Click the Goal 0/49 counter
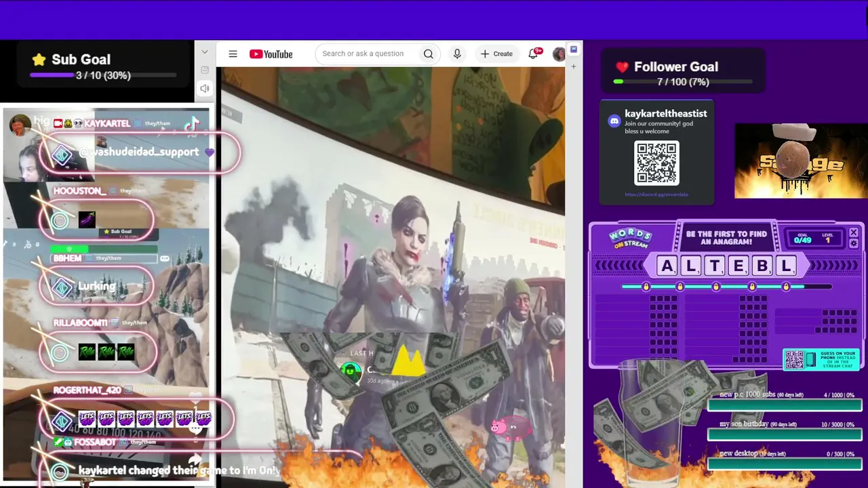 click(802, 237)
